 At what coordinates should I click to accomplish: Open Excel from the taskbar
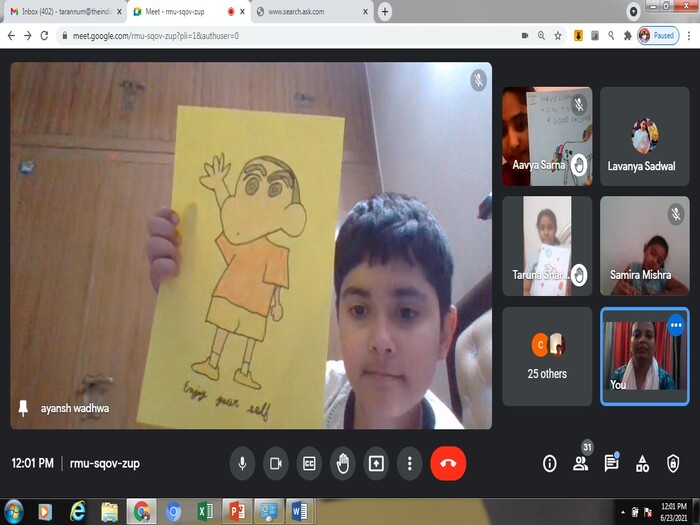pos(205,512)
